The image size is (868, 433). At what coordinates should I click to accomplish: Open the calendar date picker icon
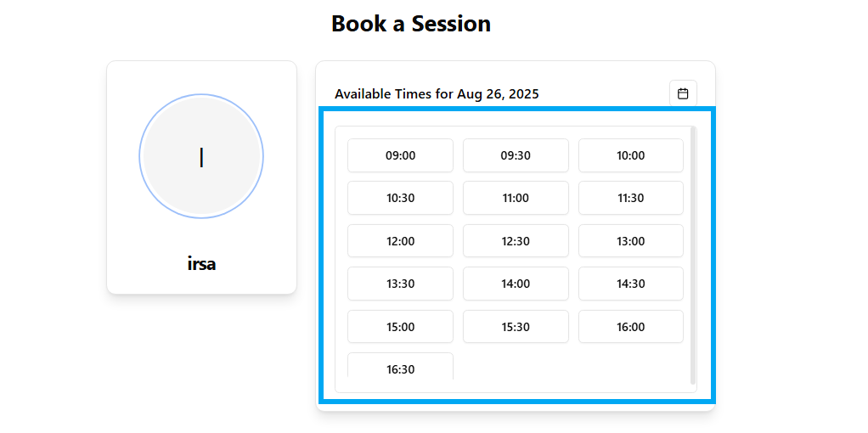[x=683, y=93]
